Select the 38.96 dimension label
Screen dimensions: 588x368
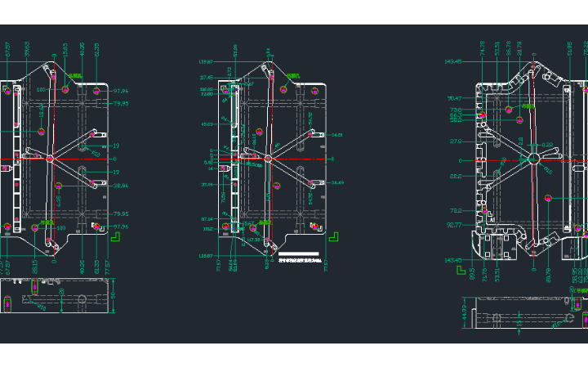[120, 186]
